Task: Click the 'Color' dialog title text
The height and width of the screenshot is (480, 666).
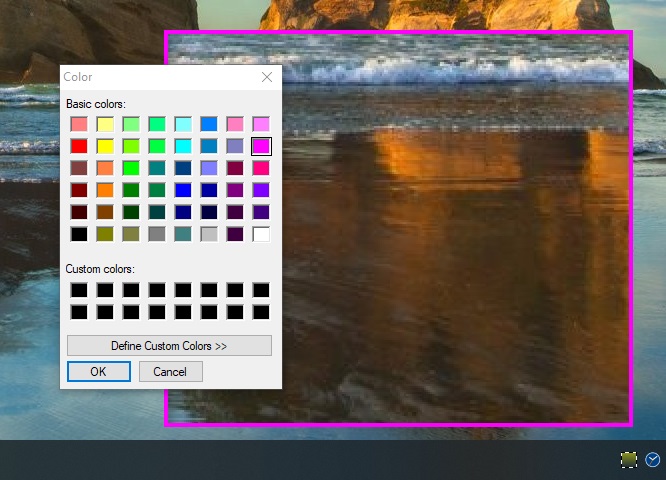Action: coord(78,77)
